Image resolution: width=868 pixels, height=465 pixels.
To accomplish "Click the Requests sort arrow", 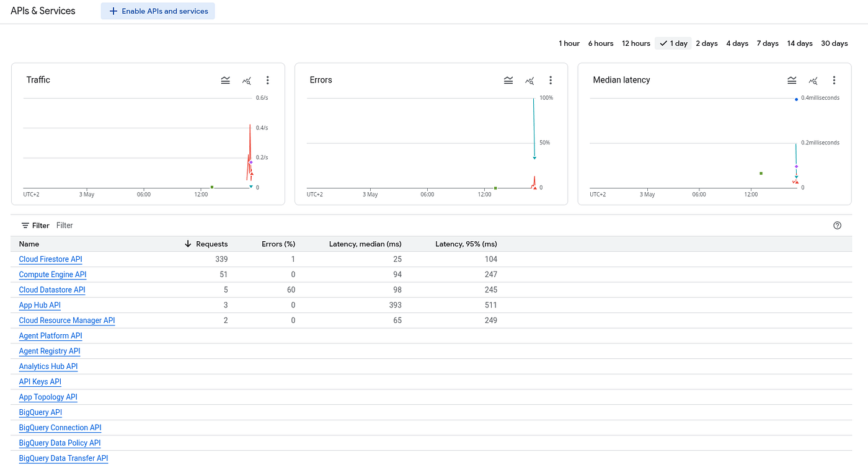I will coord(188,244).
